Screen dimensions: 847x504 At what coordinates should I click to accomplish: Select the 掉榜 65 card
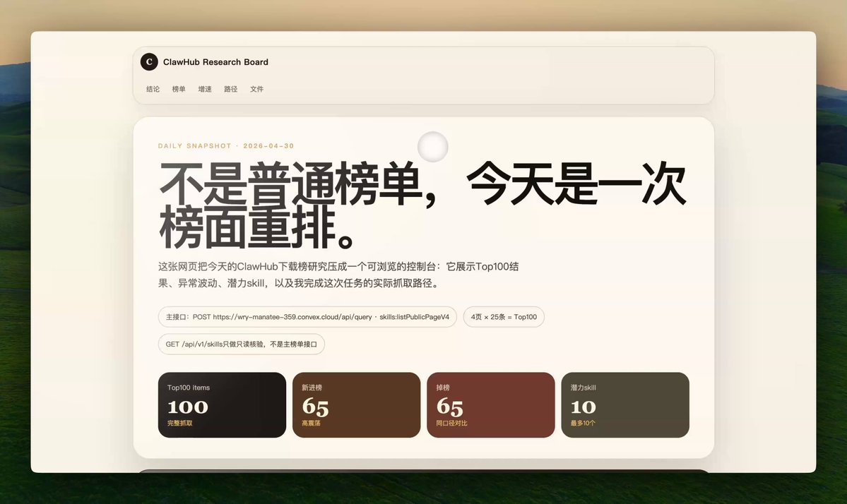[x=490, y=404]
